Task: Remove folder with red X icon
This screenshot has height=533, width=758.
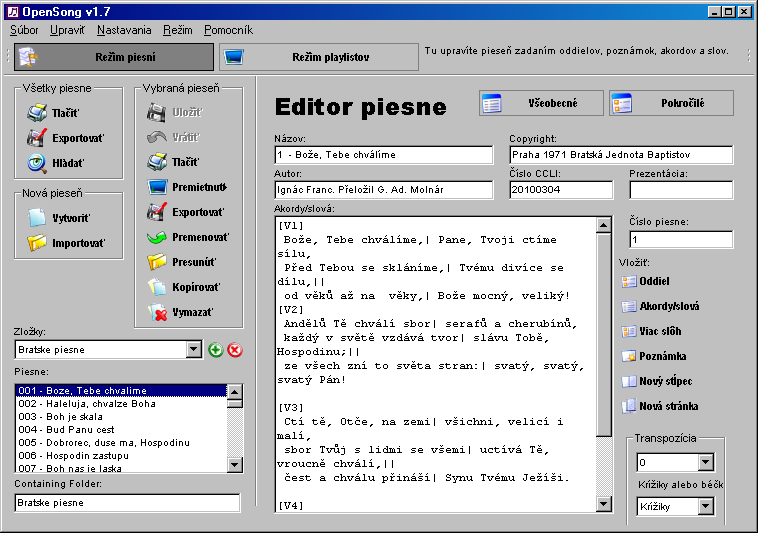Action: (x=235, y=350)
